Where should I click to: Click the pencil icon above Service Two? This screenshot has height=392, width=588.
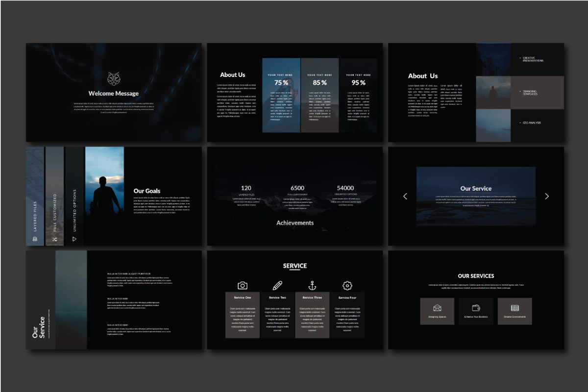point(277,285)
